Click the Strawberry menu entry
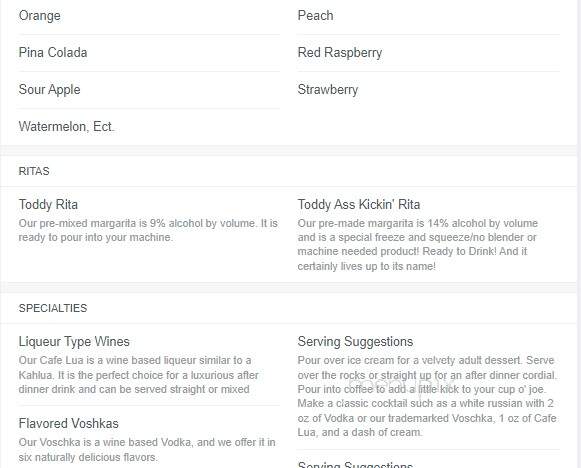The height and width of the screenshot is (468, 581). point(328,90)
